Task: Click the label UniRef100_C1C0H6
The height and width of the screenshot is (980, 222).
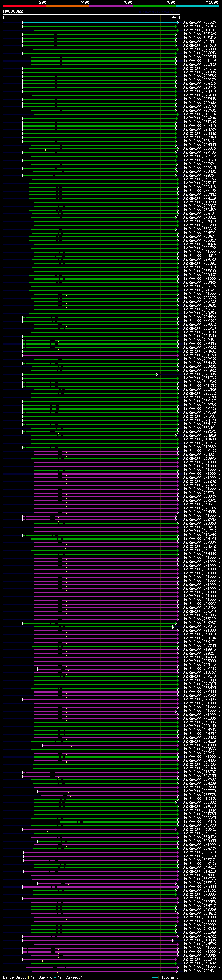Action: 199,535
